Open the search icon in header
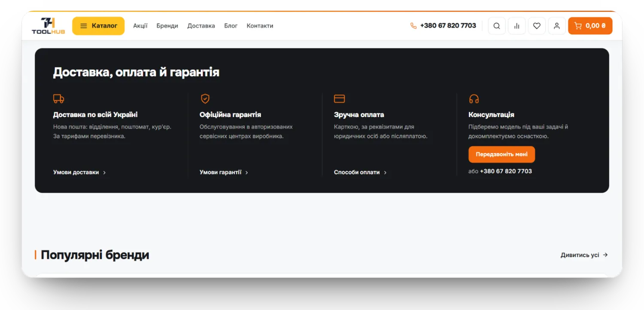Screen dimensions: 644x310 [497, 26]
